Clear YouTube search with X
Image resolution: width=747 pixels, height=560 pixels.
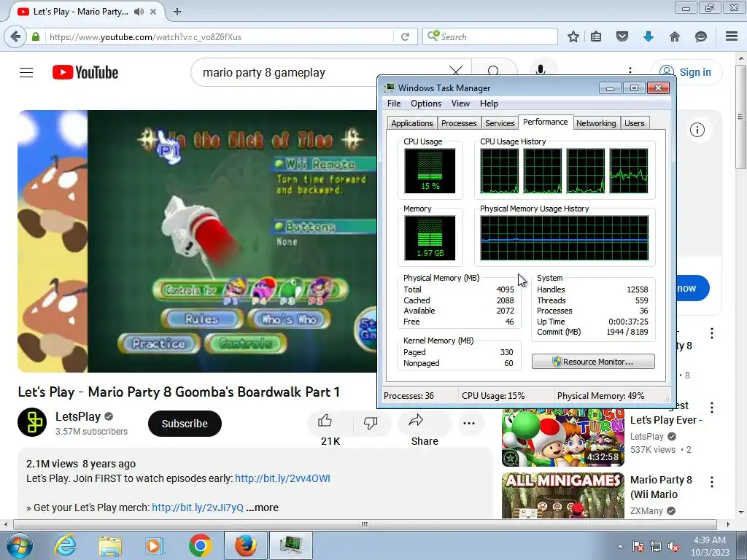pos(456,71)
